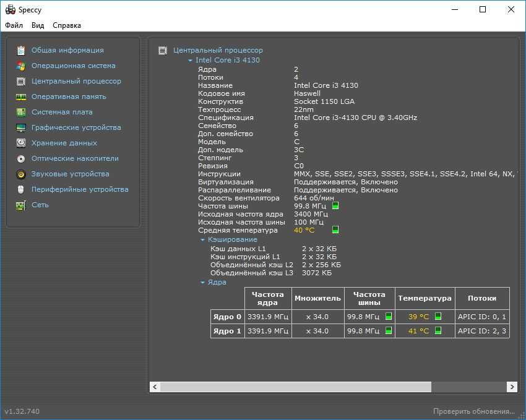Click the Хранение данных hard drive icon
Viewport: 526px width, 420px height.
[21, 143]
